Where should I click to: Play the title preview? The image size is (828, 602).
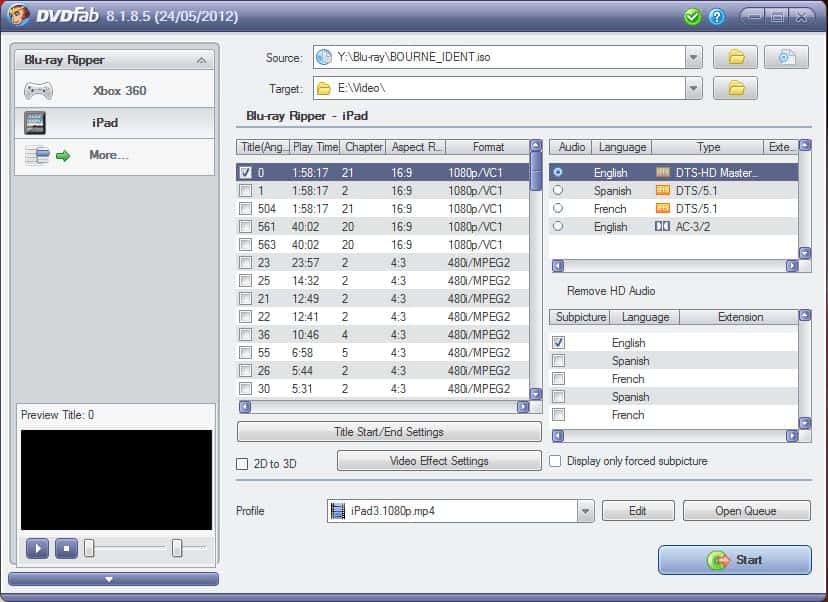pos(36,548)
